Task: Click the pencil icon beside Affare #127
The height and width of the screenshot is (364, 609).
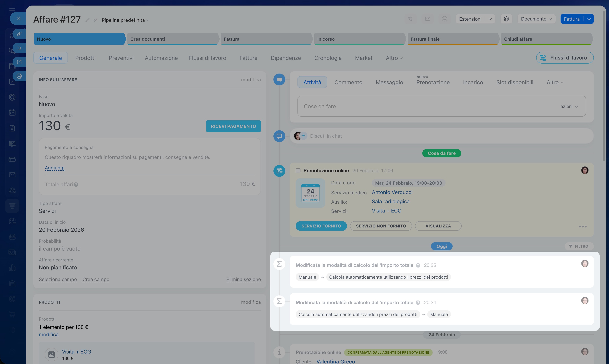Action: 87,20
